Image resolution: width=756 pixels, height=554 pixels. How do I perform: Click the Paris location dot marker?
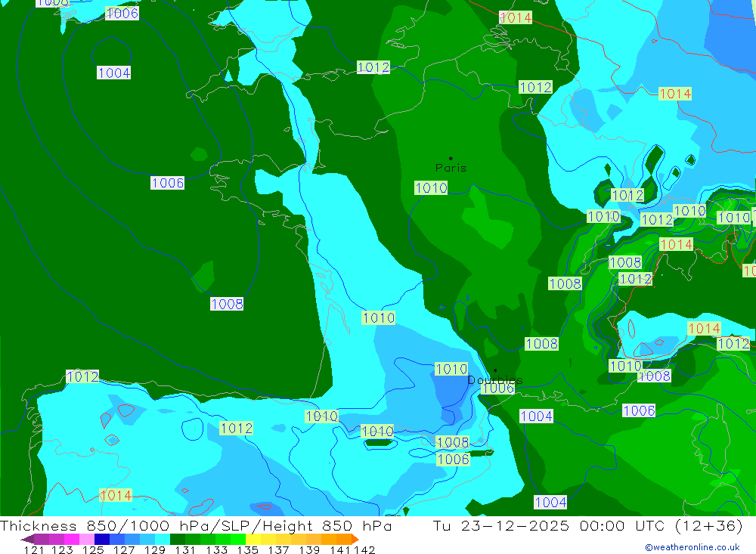(451, 158)
